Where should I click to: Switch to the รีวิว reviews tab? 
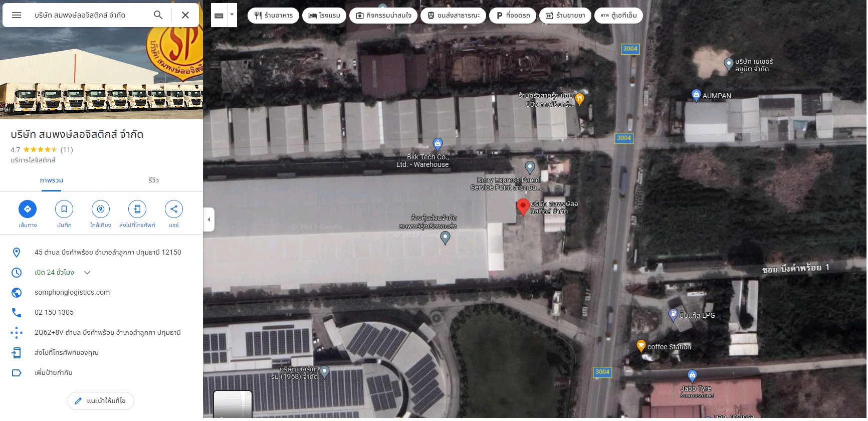153,180
